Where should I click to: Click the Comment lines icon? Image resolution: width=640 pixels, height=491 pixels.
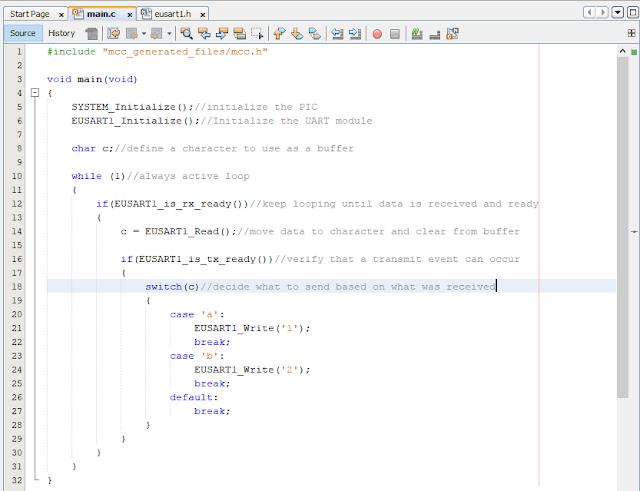pyautogui.click(x=417, y=33)
